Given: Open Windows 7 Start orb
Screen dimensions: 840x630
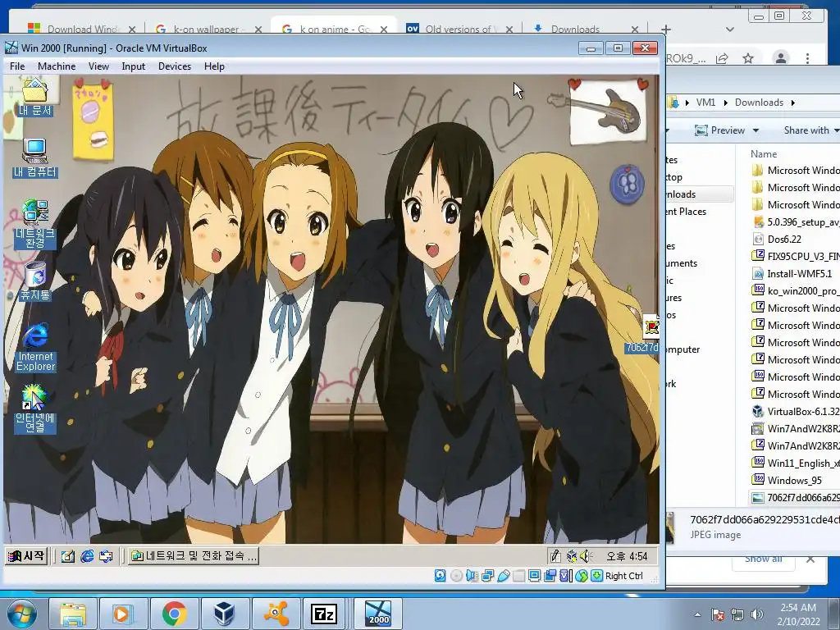Looking at the screenshot, I should pos(22,614).
